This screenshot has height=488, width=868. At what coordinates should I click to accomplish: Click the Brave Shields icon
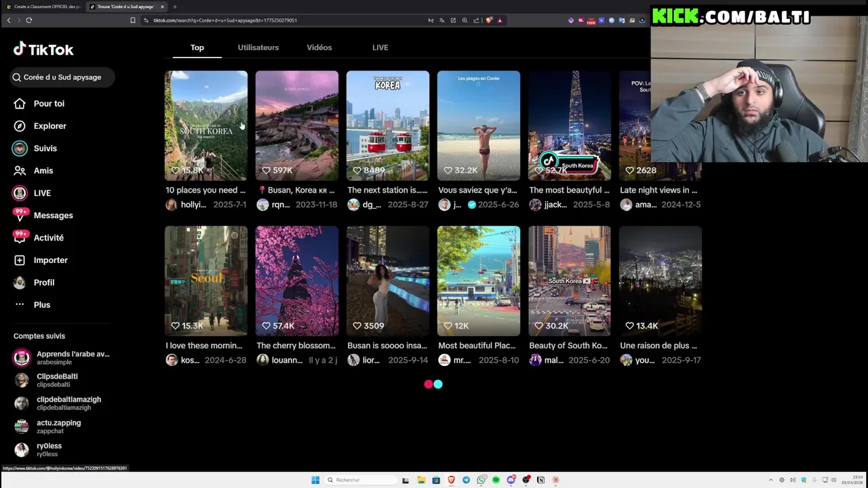pyautogui.click(x=489, y=20)
